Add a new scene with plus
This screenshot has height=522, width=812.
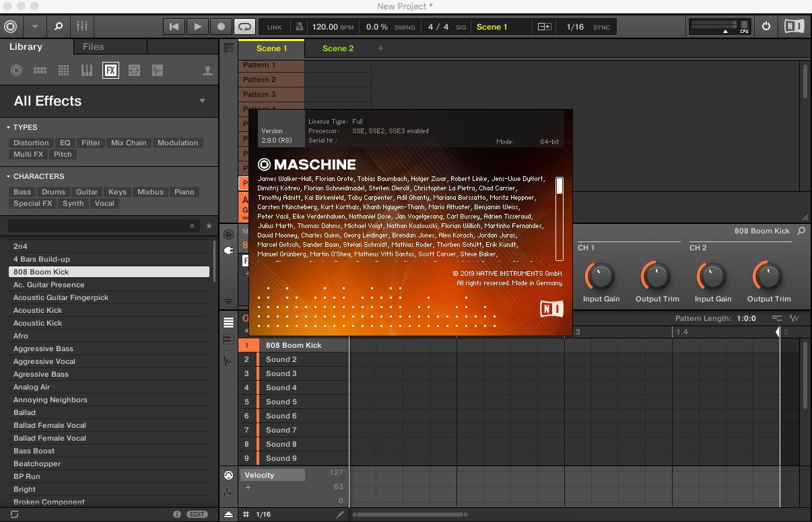(x=380, y=48)
